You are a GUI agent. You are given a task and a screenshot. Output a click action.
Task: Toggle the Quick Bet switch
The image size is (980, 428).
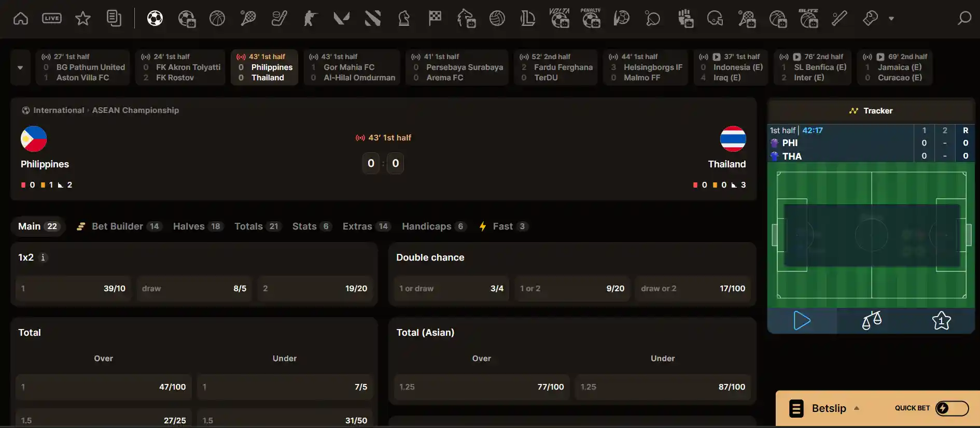(952, 408)
